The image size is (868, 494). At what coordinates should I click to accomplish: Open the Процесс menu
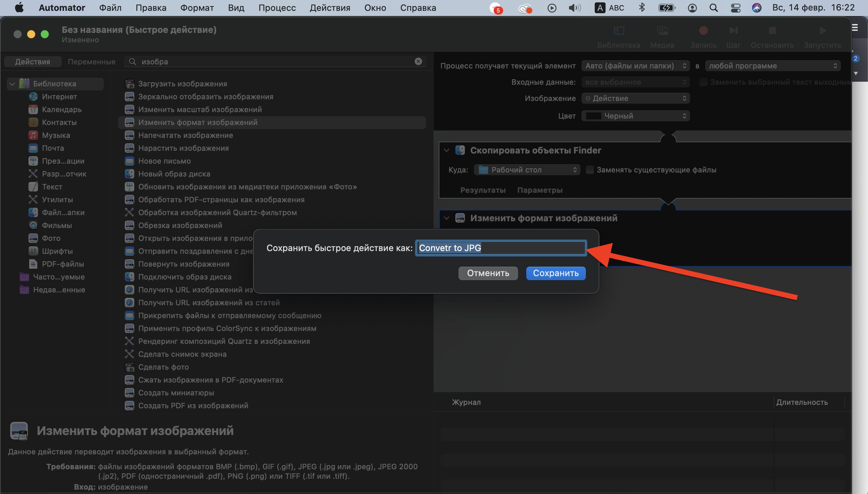[277, 8]
